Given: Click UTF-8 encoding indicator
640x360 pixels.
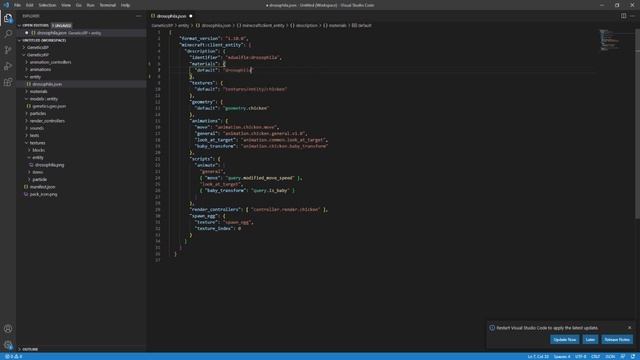Looking at the screenshot, I should point(580,356).
